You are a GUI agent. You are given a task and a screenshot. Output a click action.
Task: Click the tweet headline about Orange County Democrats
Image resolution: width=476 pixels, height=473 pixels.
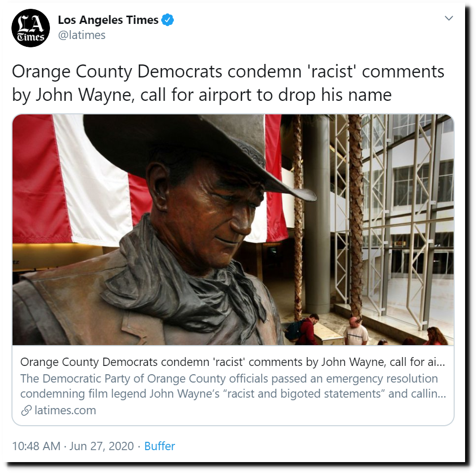[x=228, y=83]
